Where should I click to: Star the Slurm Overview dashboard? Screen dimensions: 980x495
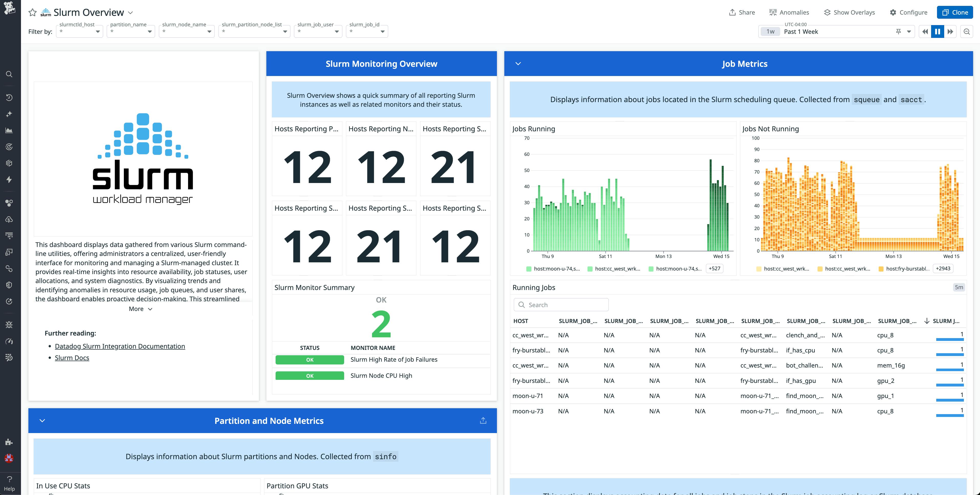33,12
